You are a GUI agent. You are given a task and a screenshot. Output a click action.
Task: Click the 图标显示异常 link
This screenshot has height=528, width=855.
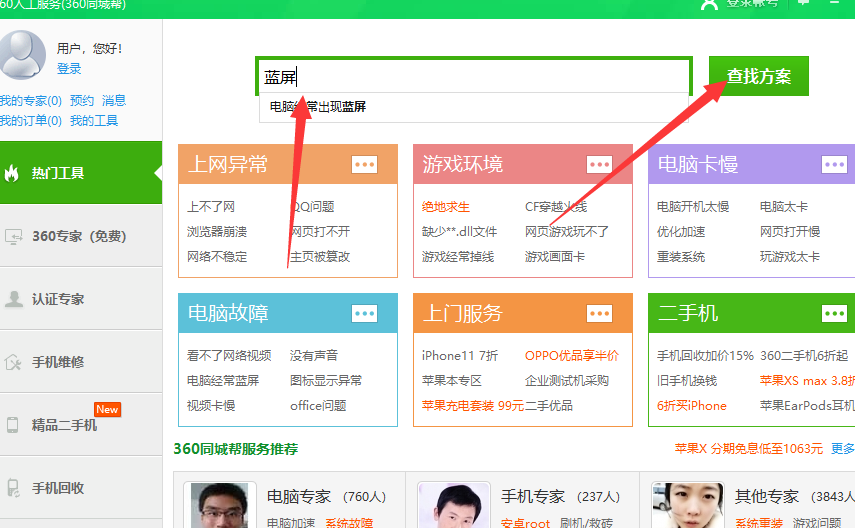coord(326,381)
